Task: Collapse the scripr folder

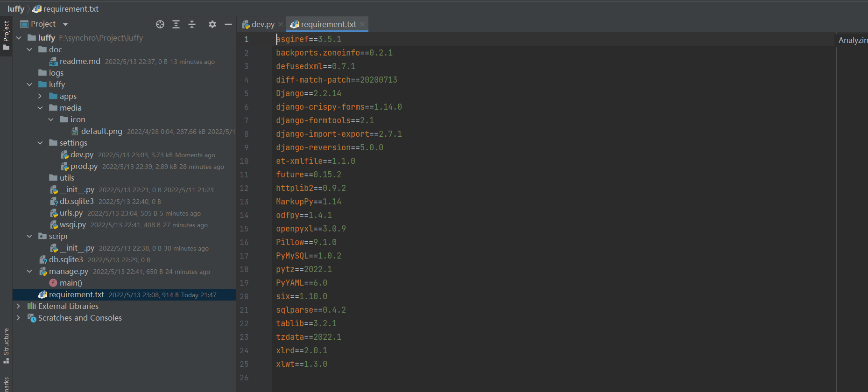Action: pyautogui.click(x=29, y=236)
